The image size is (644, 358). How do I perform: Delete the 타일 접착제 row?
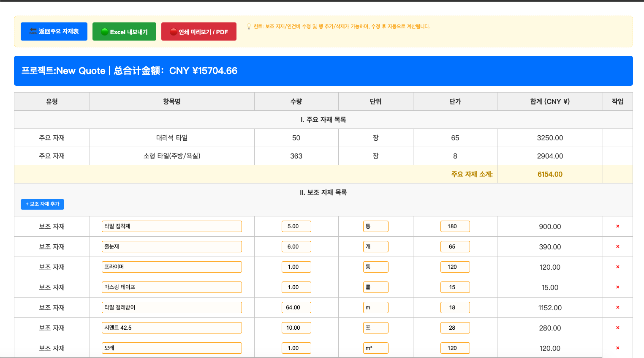(617, 226)
